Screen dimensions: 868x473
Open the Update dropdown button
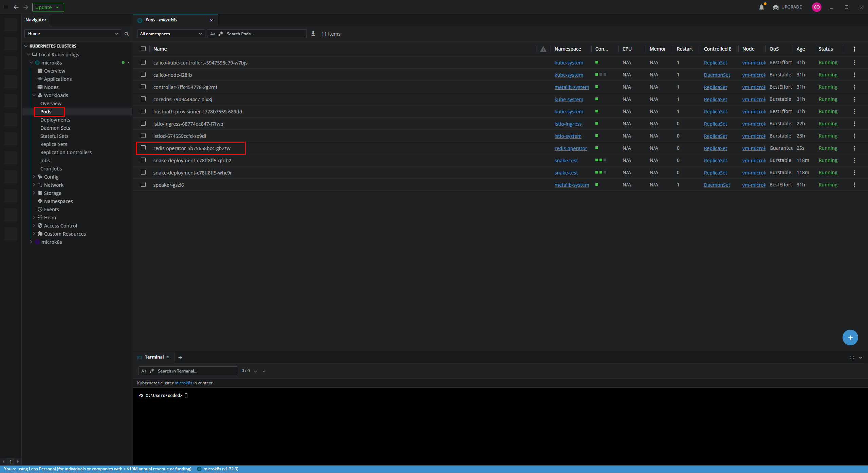[48, 7]
